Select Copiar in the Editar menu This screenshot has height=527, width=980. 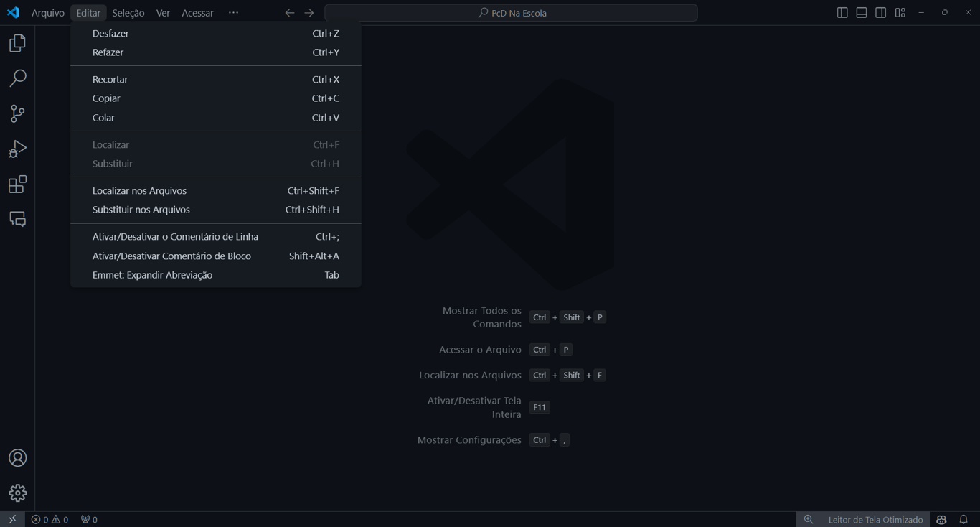click(x=216, y=98)
